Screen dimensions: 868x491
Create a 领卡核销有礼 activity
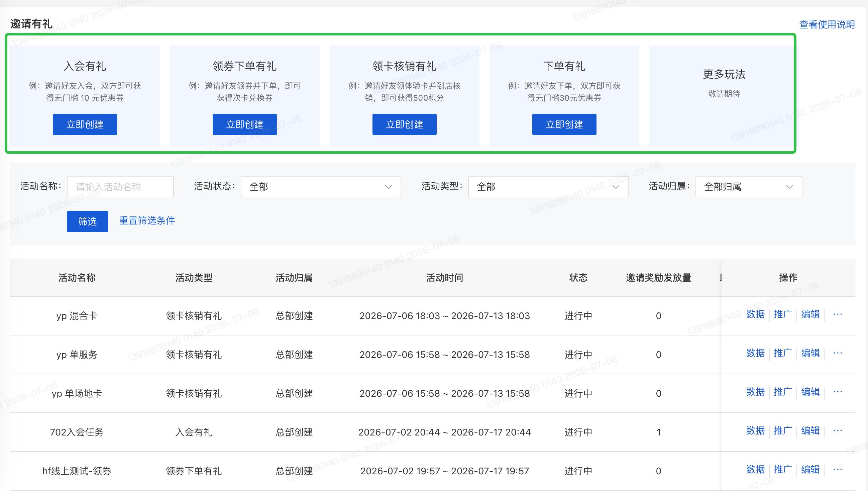(x=405, y=124)
